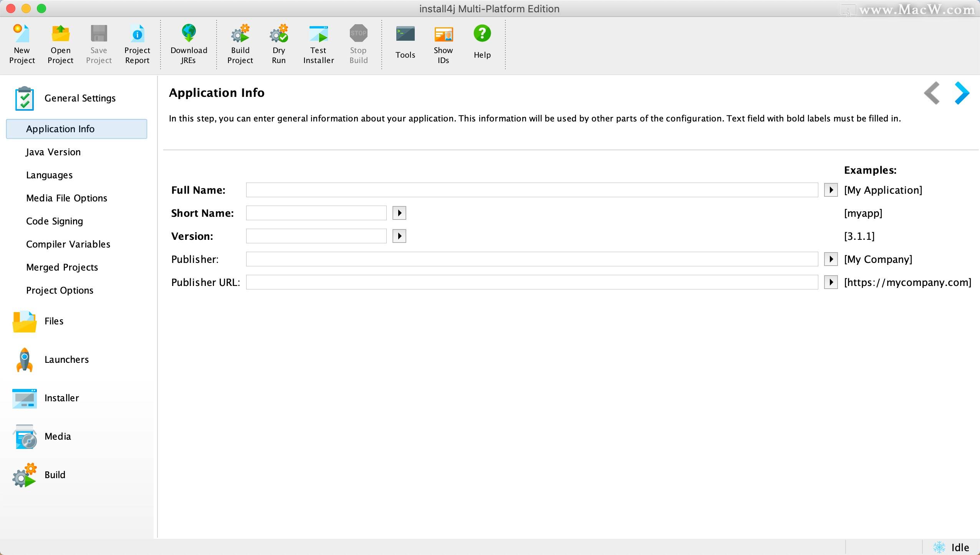
Task: Focus the Version text field
Action: pyautogui.click(x=316, y=236)
